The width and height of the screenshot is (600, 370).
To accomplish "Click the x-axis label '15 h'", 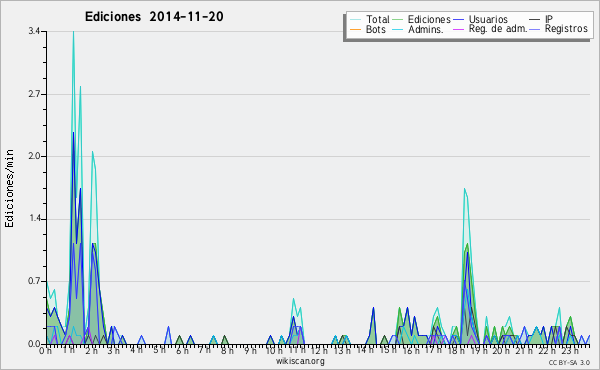I will click(388, 350).
